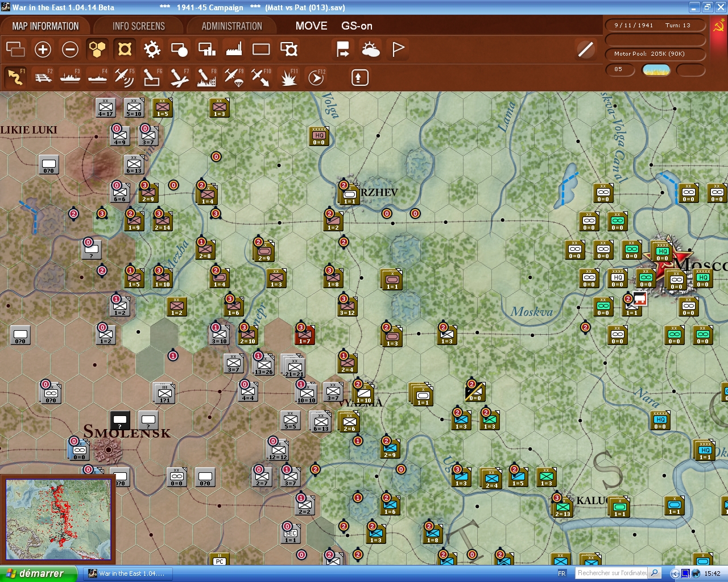This screenshot has height=582, width=728.
Task: Select the F8 bomb city icon
Action: coord(206,77)
